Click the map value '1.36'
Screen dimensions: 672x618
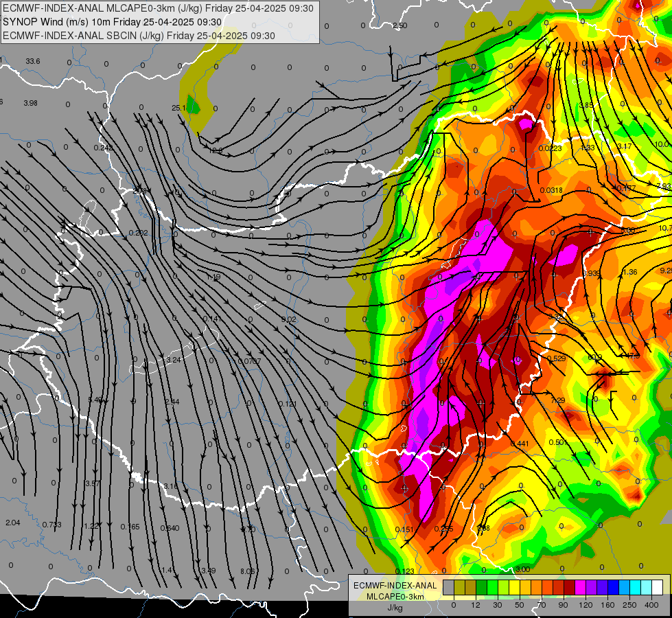tap(629, 273)
